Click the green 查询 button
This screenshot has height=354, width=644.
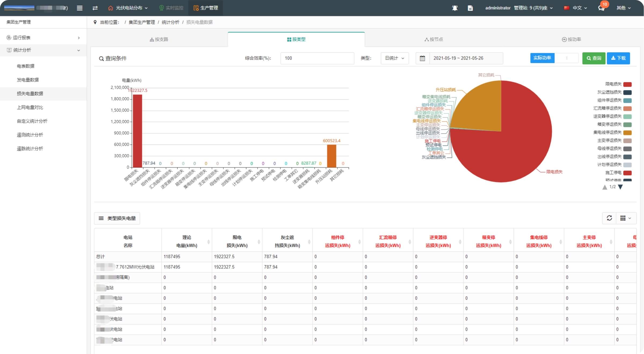coord(594,58)
